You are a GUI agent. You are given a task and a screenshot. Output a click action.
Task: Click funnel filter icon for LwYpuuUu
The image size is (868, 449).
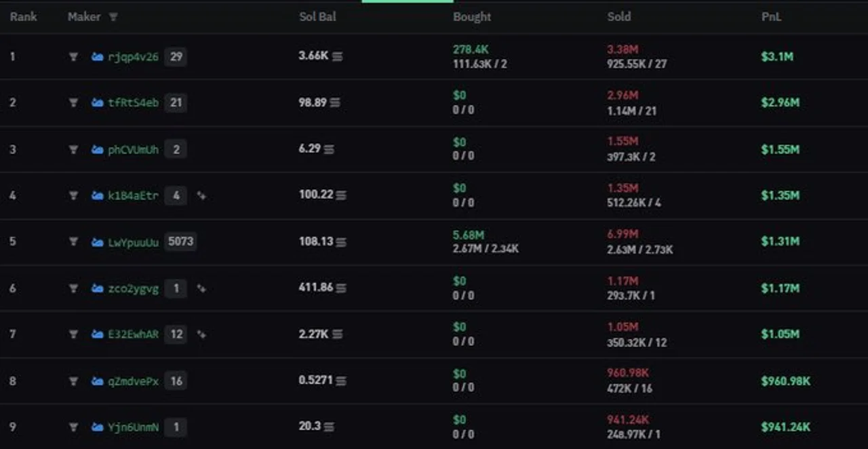click(73, 242)
